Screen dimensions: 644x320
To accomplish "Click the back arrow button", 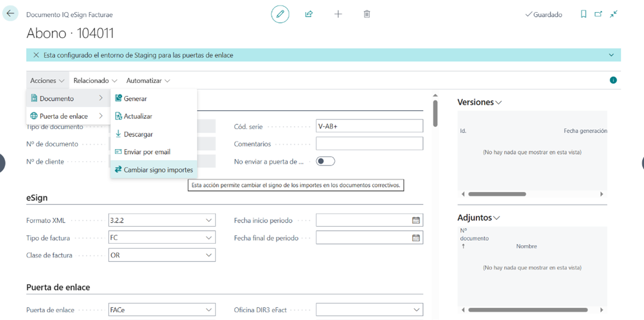I will [10, 14].
